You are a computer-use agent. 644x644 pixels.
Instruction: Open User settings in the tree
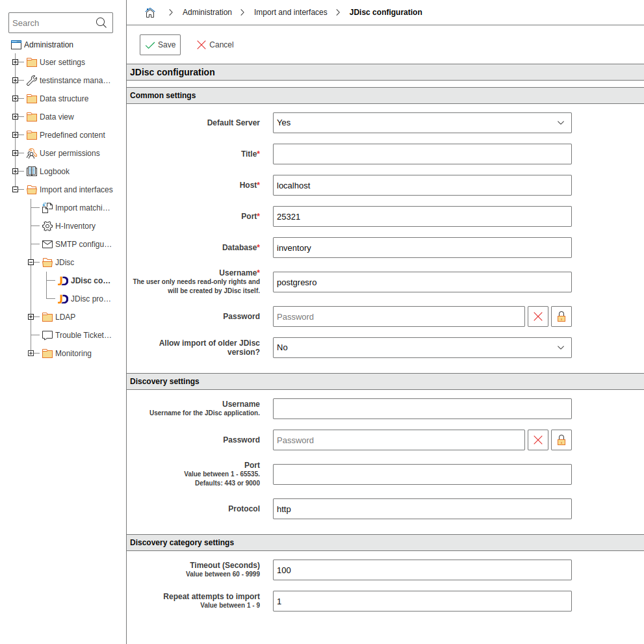click(62, 62)
